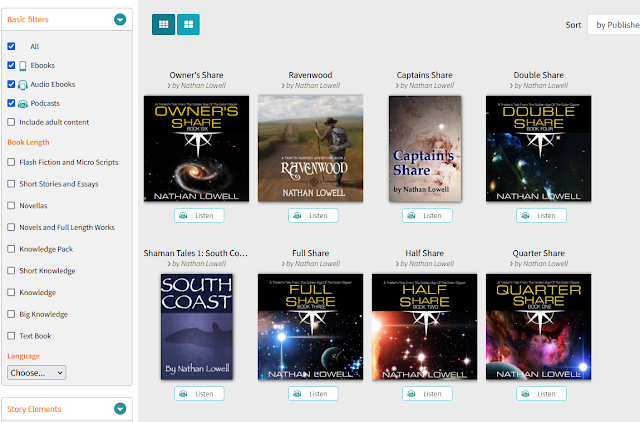Check the Novellas length filter
640x422 pixels.
(x=11, y=205)
